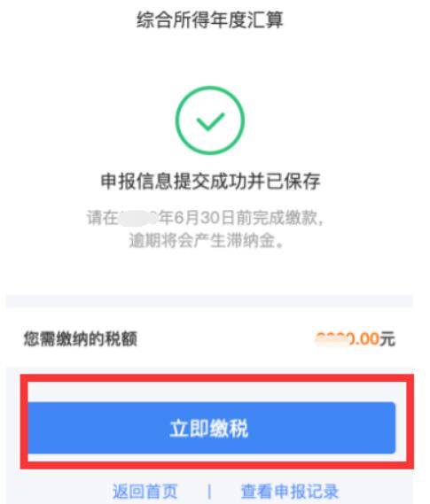Click the vertical divider between bottom links
The width and height of the screenshot is (430, 504).
pos(209,492)
